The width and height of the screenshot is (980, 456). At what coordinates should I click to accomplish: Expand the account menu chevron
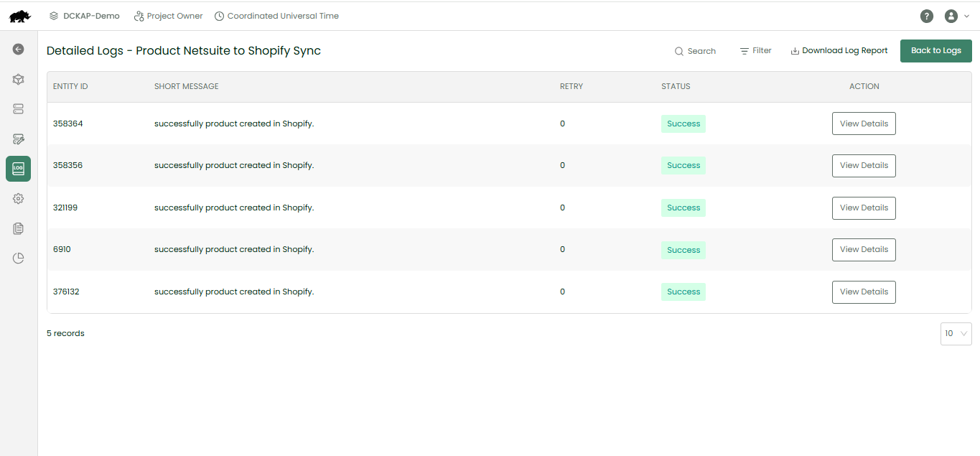(x=966, y=17)
